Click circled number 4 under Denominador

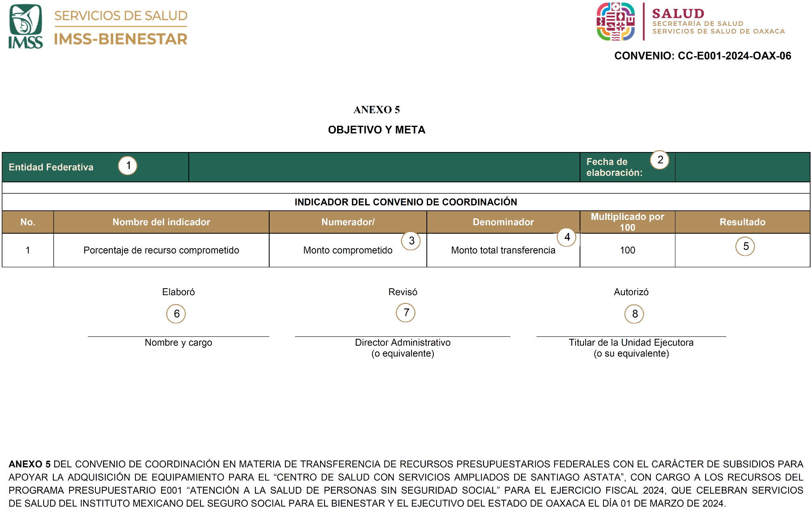pyautogui.click(x=567, y=237)
